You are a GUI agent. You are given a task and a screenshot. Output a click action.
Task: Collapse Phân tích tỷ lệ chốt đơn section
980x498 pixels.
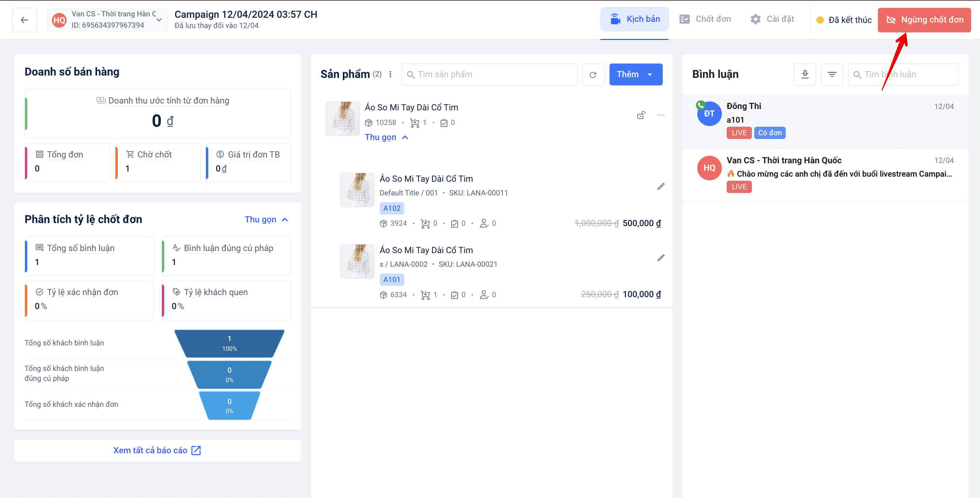tap(266, 220)
